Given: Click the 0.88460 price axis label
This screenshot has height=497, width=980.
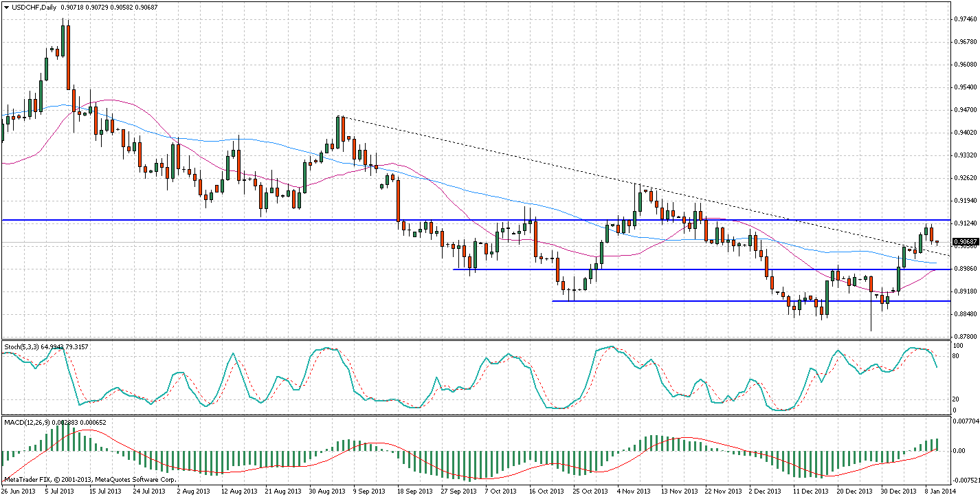Looking at the screenshot, I should [966, 315].
